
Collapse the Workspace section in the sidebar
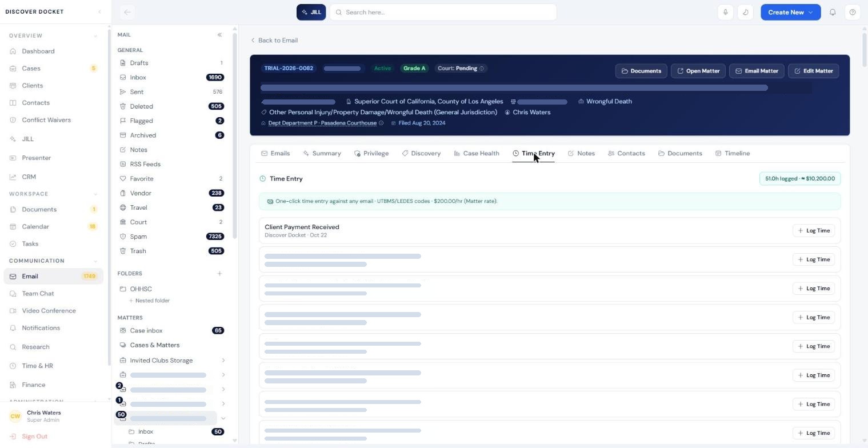coord(95,194)
